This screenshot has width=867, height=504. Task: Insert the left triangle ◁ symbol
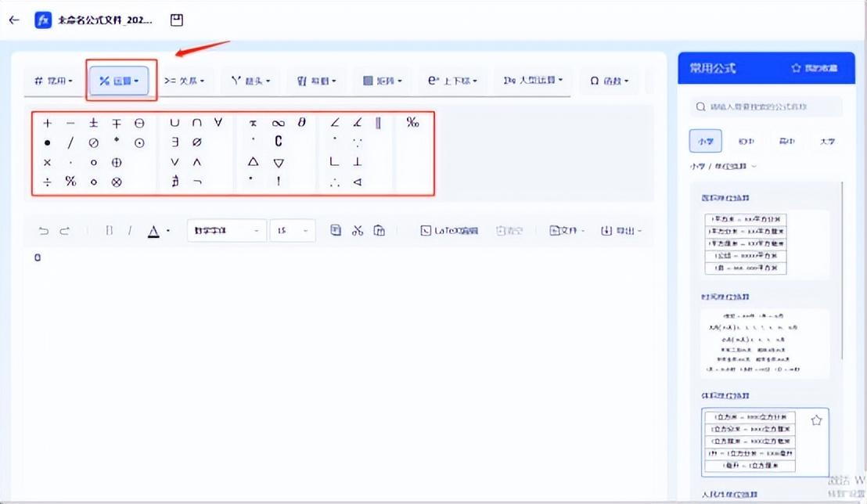pos(358,182)
